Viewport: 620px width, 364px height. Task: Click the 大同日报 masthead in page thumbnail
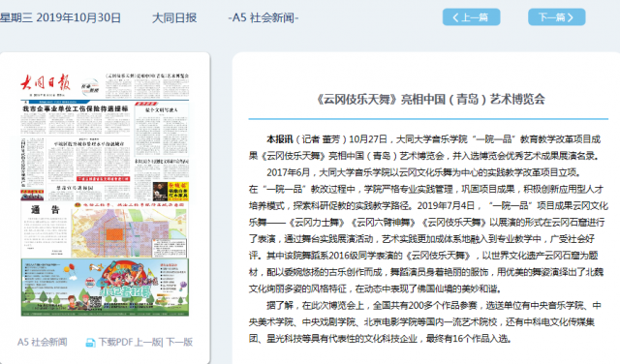pyautogui.click(x=46, y=82)
